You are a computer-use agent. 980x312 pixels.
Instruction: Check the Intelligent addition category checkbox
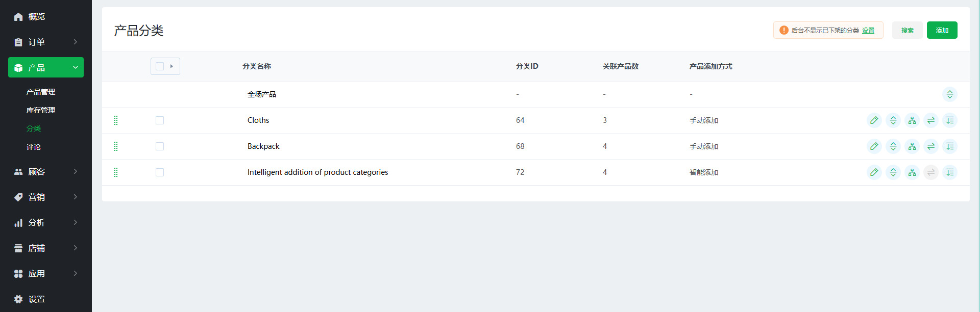click(x=160, y=172)
